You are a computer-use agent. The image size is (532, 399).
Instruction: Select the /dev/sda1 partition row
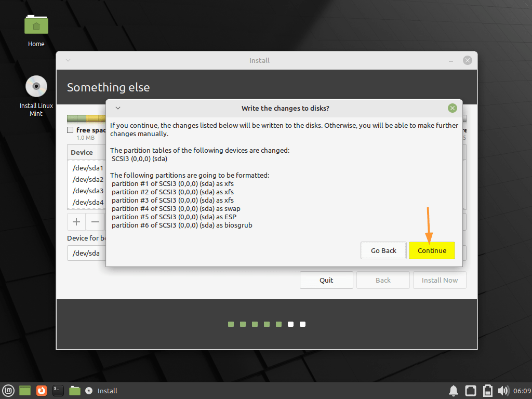pyautogui.click(x=88, y=168)
